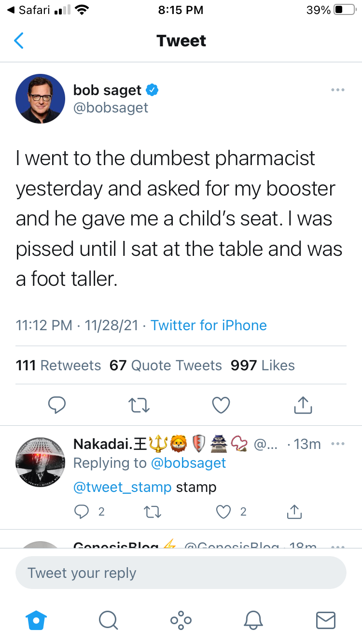
Task: Like the main booster tweet
Action: pos(221,406)
